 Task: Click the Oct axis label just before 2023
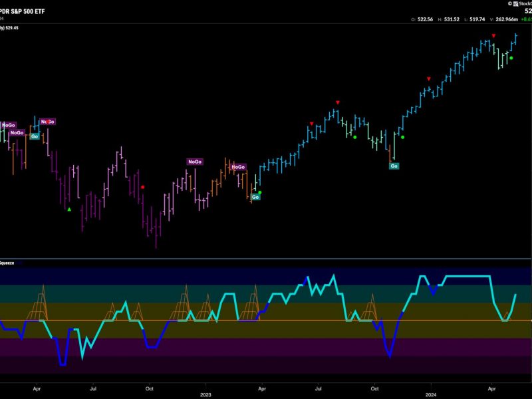(x=149, y=388)
